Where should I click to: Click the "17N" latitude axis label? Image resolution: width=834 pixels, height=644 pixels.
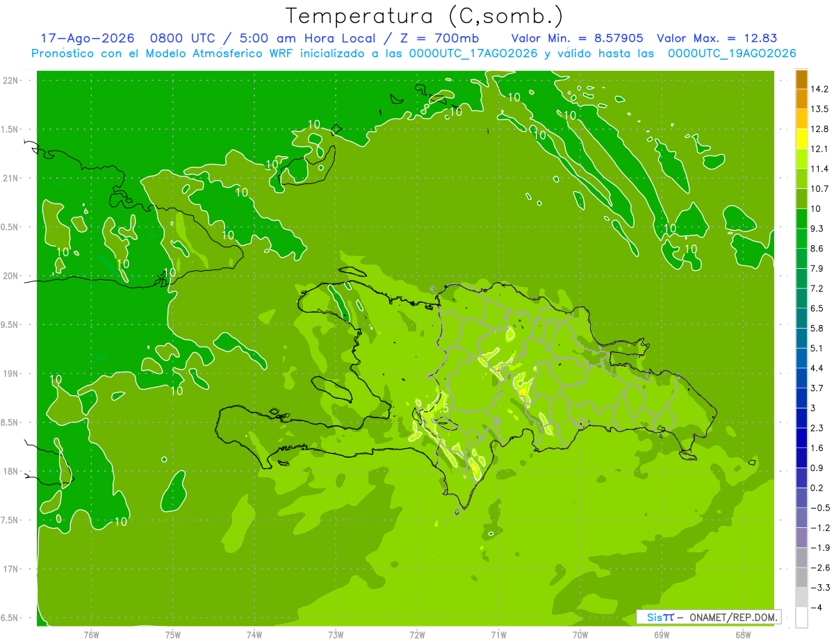click(10, 570)
